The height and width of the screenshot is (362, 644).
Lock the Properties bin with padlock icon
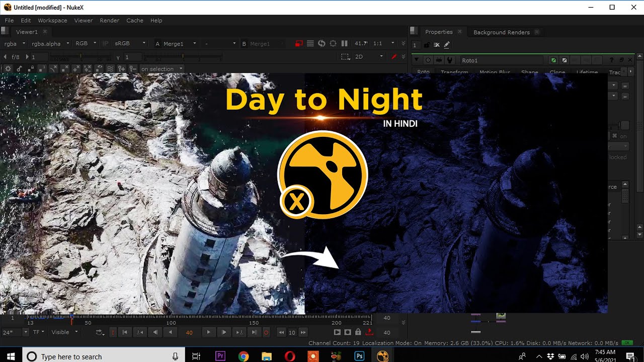point(427,45)
